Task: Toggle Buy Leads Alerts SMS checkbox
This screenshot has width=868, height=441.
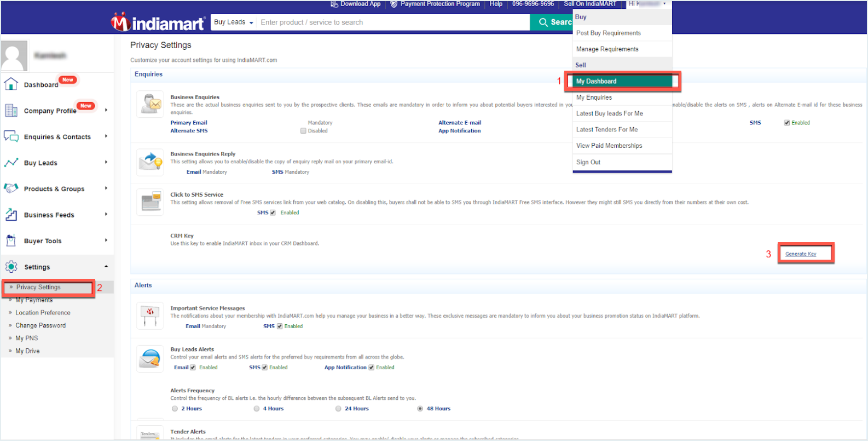Action: click(x=265, y=368)
